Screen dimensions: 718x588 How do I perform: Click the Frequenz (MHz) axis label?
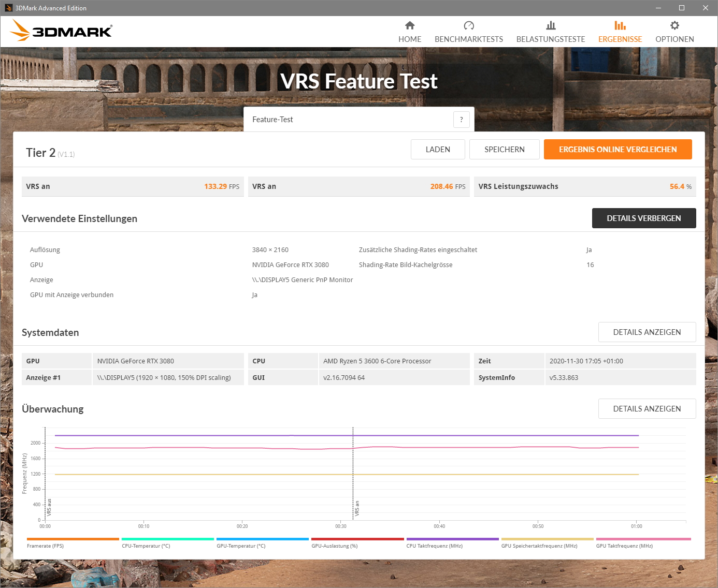pos(24,474)
